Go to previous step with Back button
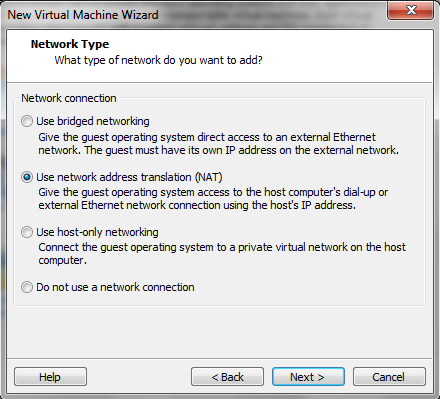The width and height of the screenshot is (440, 399). point(227,377)
